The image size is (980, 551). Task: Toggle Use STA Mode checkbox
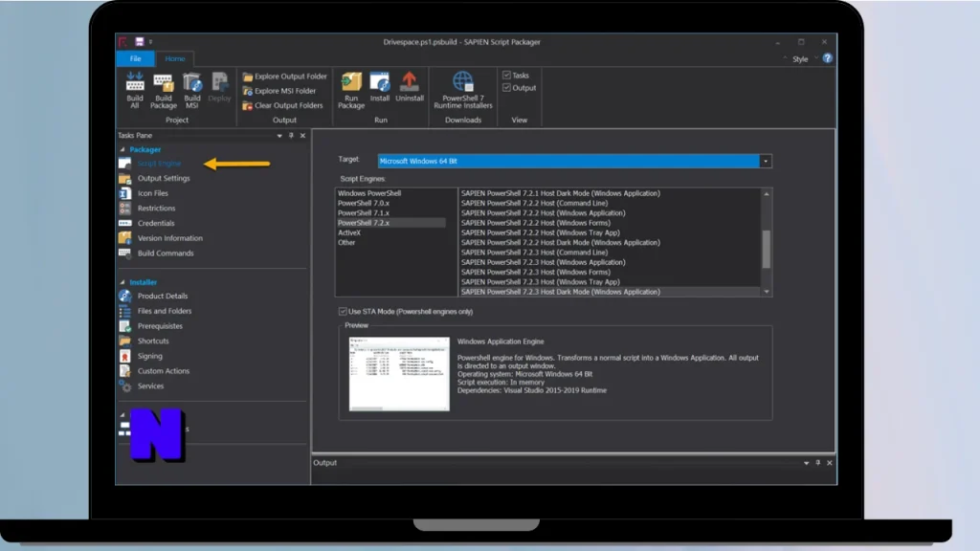(343, 311)
